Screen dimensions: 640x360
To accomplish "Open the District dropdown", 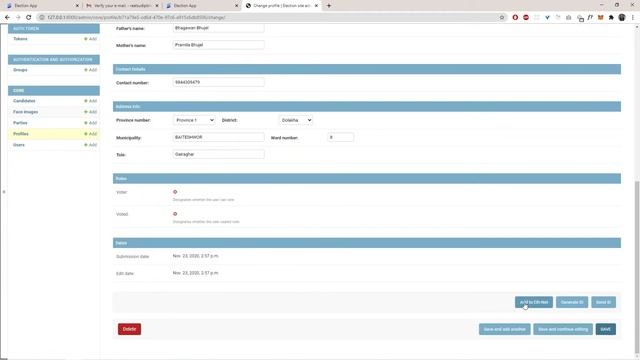I will pos(296,120).
